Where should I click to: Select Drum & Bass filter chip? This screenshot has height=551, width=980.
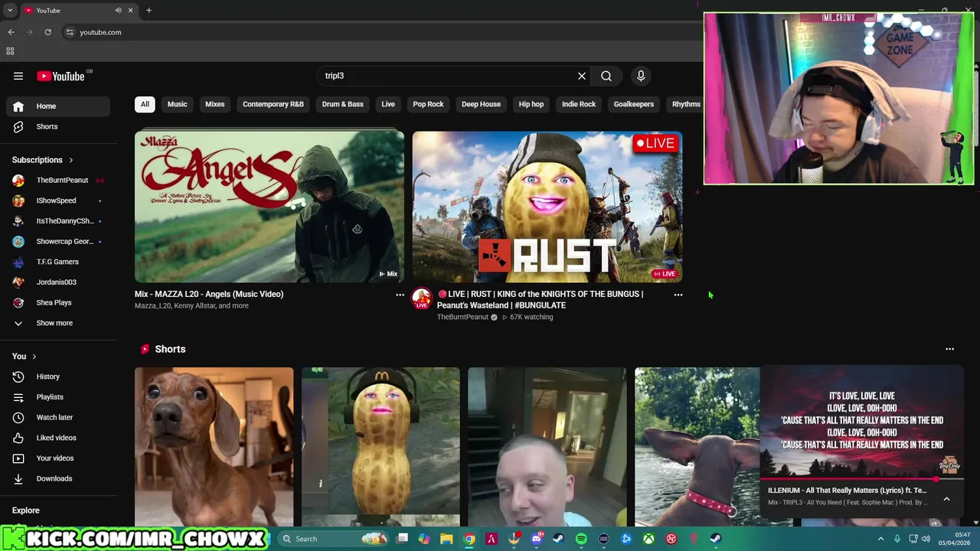pos(342,104)
